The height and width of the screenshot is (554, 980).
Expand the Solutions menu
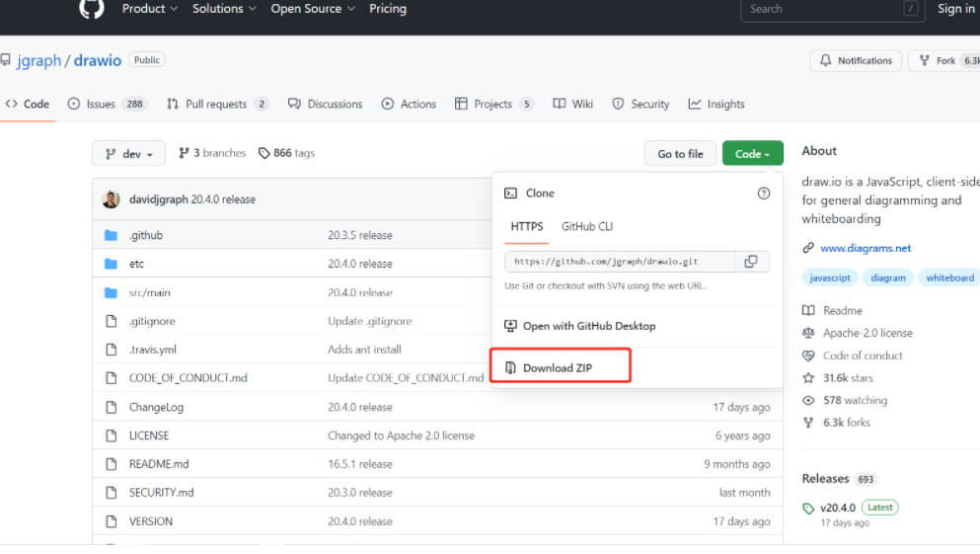pyautogui.click(x=224, y=9)
